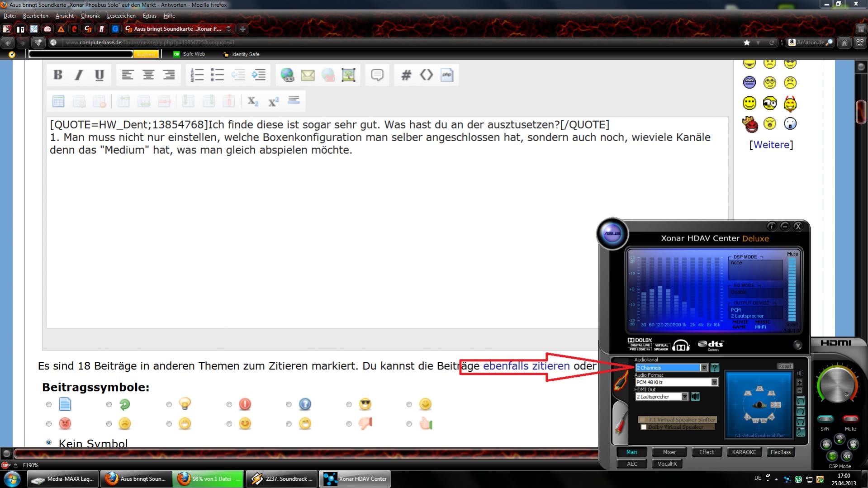Screen dimensions: 868x488
Task: Open the Datei menu
Action: coord(9,16)
